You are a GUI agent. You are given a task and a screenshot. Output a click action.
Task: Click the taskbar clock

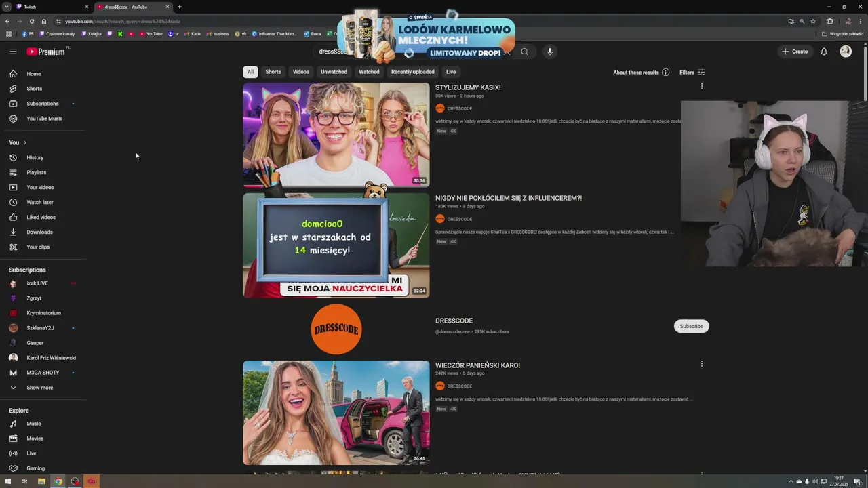839,481
